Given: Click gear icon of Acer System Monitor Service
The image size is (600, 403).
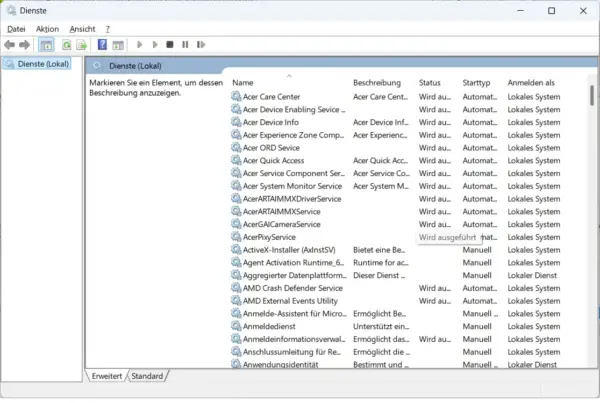Looking at the screenshot, I should pos(236,185).
